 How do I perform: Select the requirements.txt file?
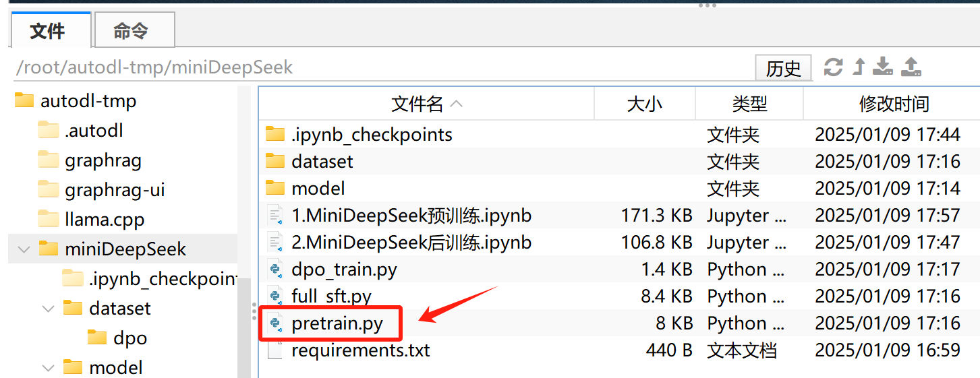[x=360, y=350]
